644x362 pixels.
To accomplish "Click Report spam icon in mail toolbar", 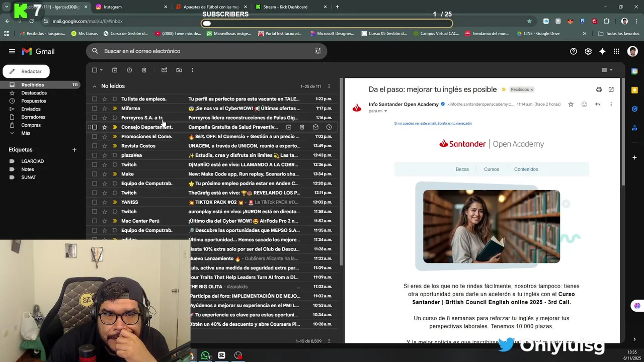I will pos(129,70).
